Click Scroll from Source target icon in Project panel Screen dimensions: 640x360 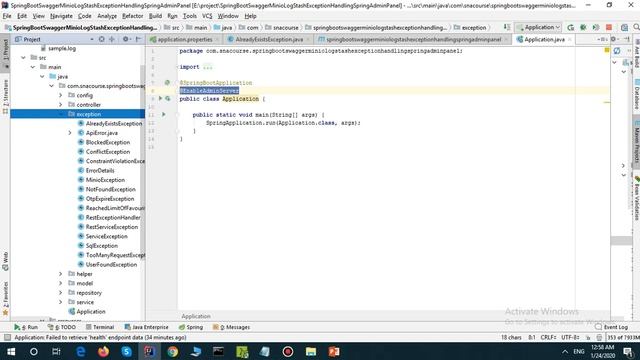[102, 39]
